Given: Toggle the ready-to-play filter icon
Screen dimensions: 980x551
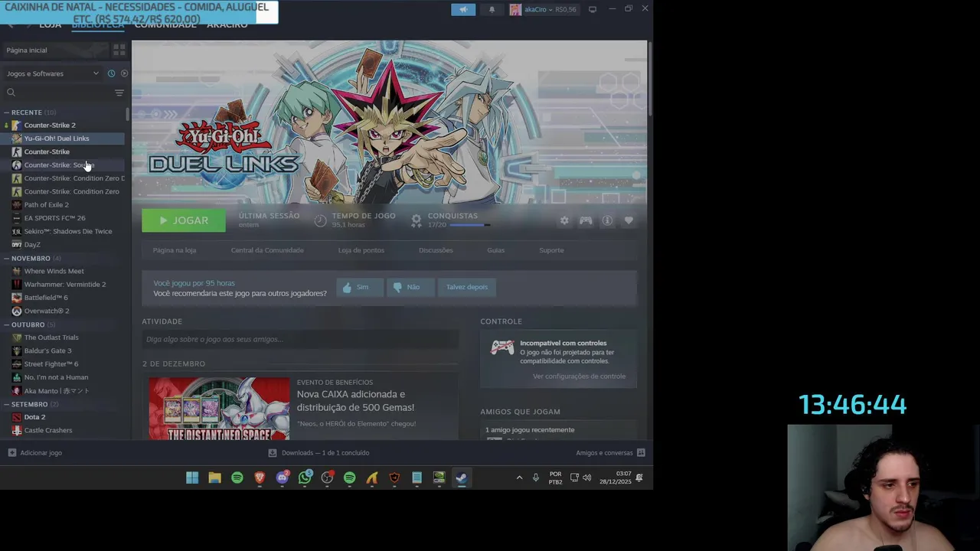Looking at the screenshot, I should pos(124,73).
